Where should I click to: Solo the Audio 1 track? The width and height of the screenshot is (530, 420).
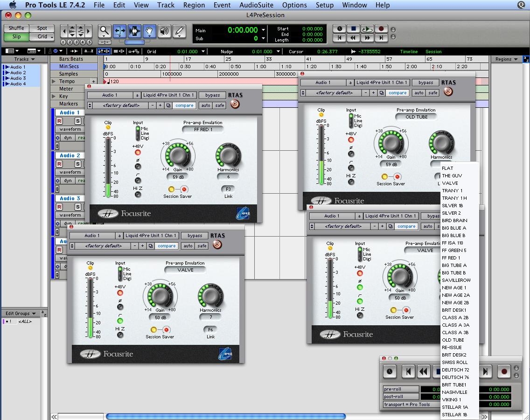[x=78, y=121]
